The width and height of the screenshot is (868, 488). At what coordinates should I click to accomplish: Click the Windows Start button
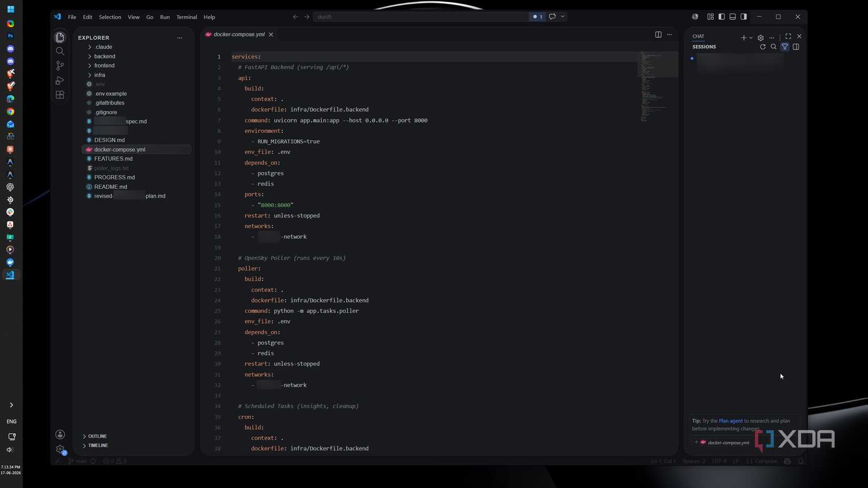coord(11,9)
